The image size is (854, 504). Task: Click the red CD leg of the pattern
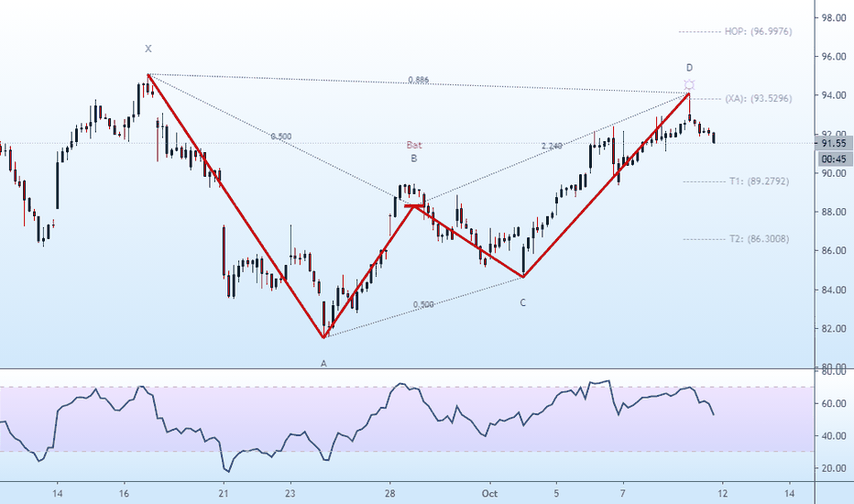click(x=607, y=185)
